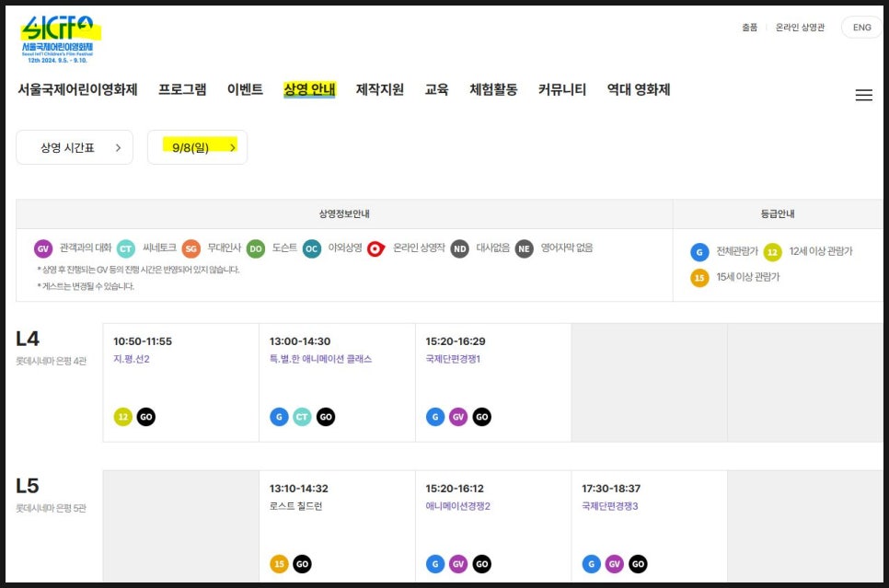Click DO legend icon for 도슨트
This screenshot has width=889, height=588.
pyautogui.click(x=256, y=248)
